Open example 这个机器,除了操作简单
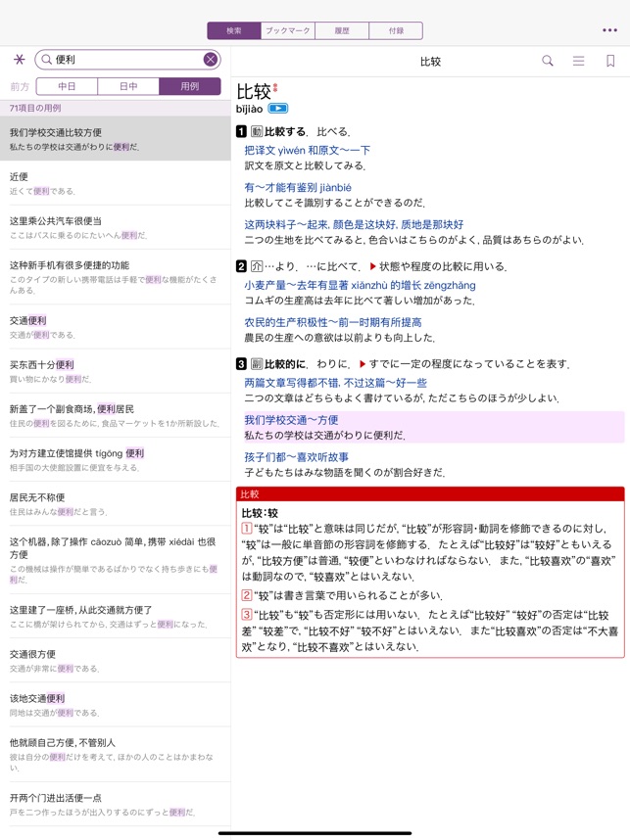The width and height of the screenshot is (630, 840). pyautogui.click(x=116, y=560)
